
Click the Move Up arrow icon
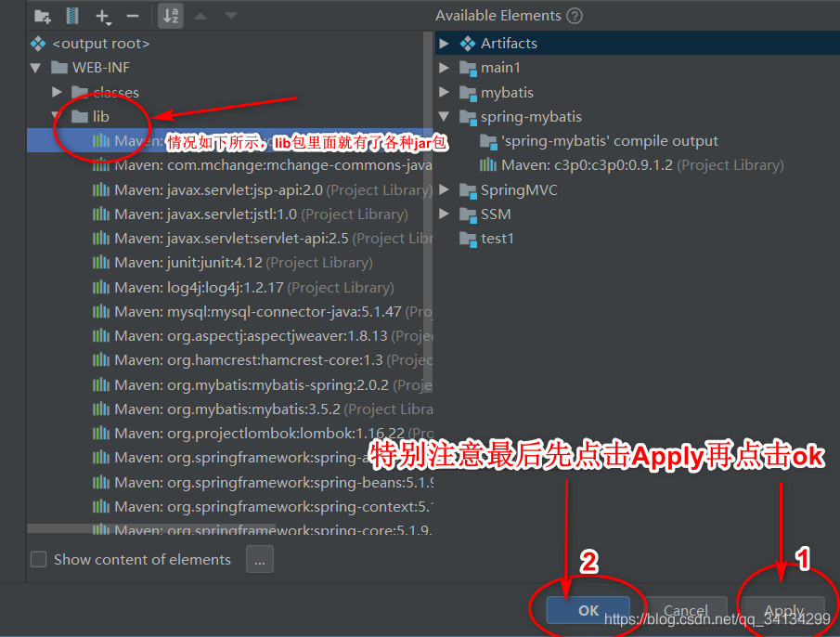pos(200,16)
